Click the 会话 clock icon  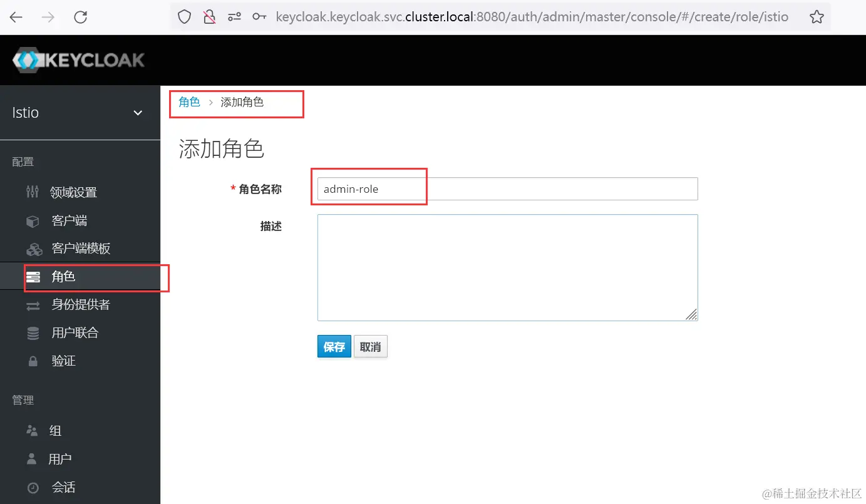coord(33,488)
